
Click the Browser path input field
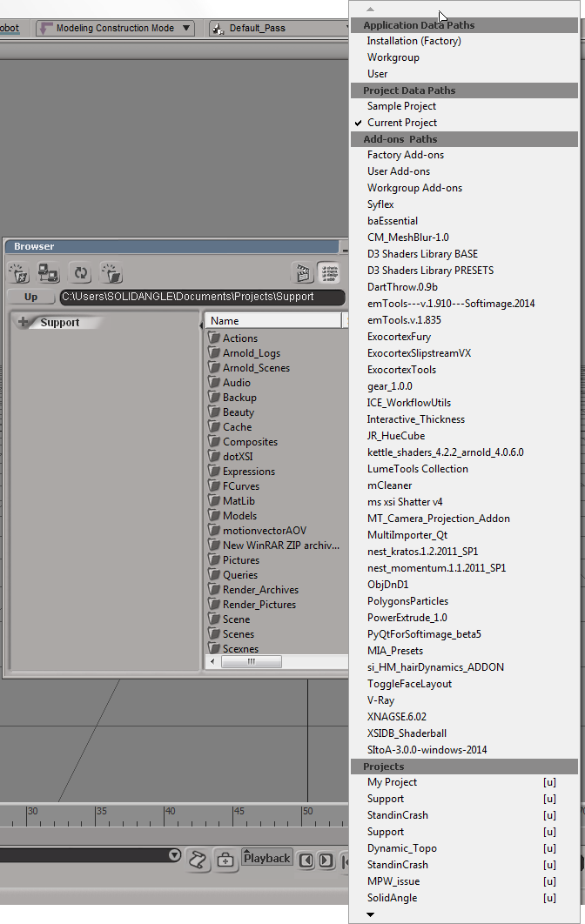[198, 297]
